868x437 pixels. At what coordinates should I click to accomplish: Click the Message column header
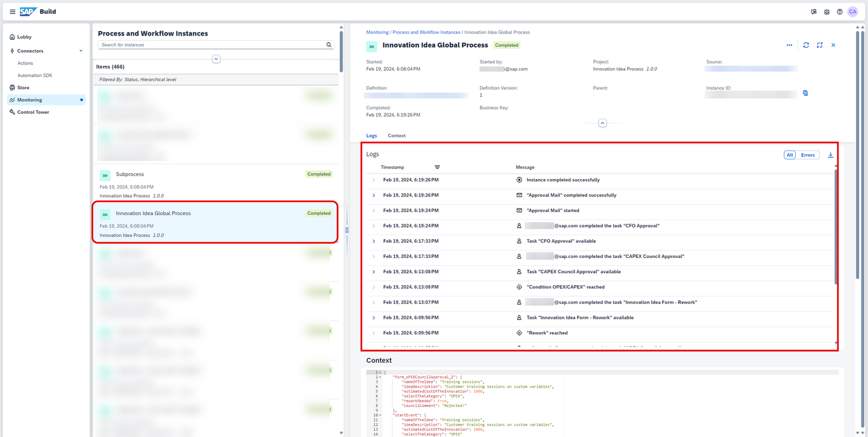(x=525, y=167)
